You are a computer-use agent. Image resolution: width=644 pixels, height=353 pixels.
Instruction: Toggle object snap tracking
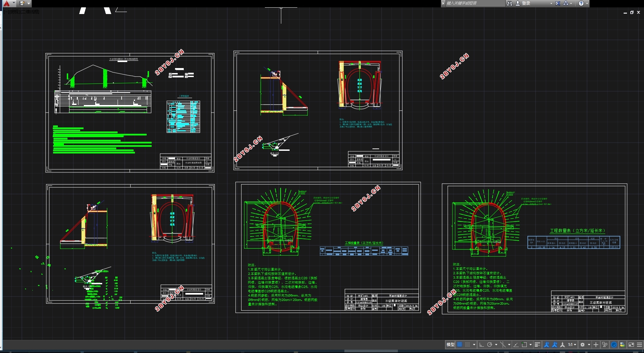click(x=516, y=345)
